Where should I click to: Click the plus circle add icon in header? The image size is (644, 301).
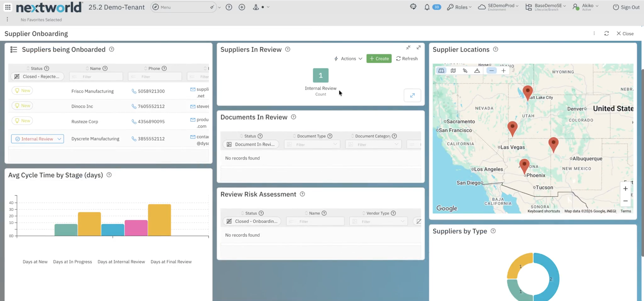pyautogui.click(x=242, y=7)
